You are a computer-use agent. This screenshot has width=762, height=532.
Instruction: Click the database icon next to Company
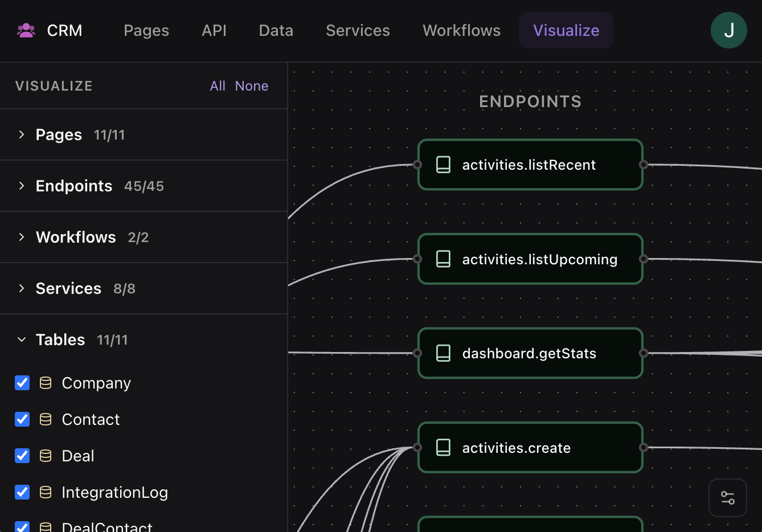pos(46,383)
